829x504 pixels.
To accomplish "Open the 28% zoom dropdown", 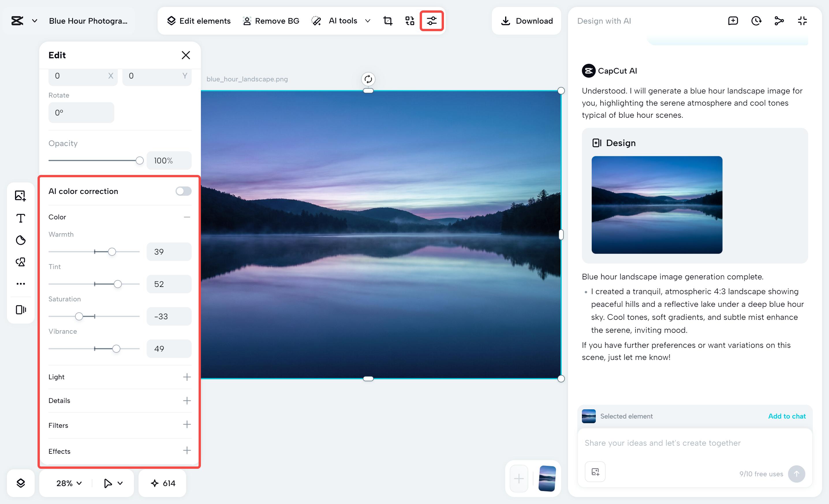I will (x=69, y=483).
